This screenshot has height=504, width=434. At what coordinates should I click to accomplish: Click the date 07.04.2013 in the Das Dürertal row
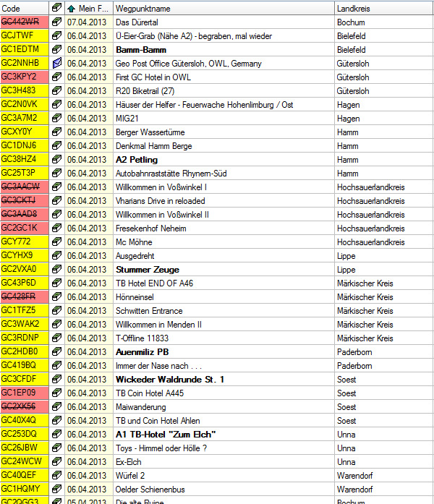click(87, 22)
